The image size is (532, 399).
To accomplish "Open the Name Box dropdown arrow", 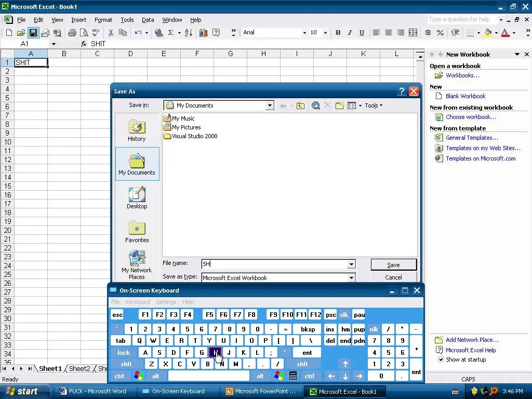I will point(54,44).
